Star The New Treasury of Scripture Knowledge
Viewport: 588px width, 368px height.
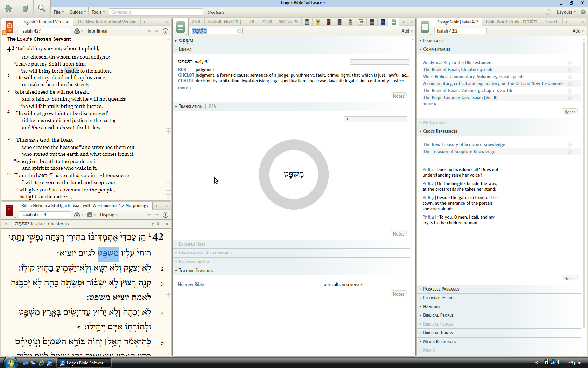pos(569,145)
